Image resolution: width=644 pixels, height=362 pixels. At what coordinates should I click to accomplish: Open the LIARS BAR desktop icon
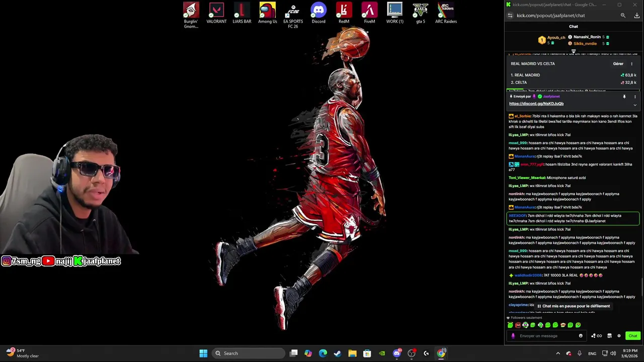coord(242,13)
